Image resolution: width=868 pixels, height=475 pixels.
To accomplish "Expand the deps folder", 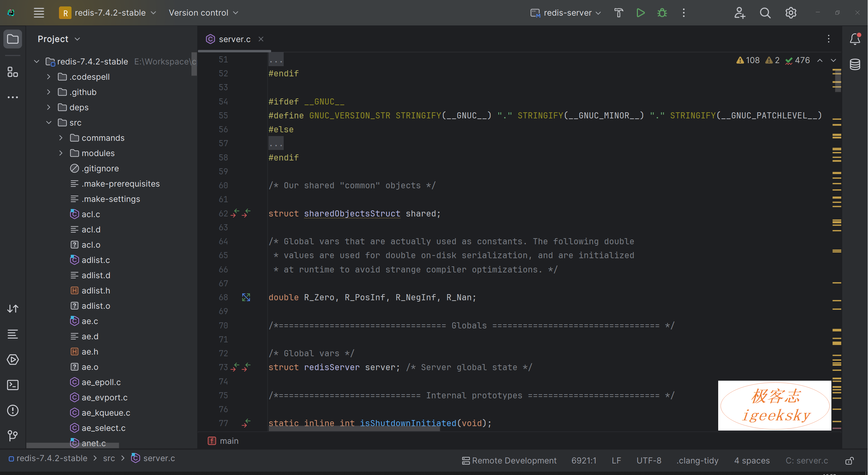I will point(49,107).
